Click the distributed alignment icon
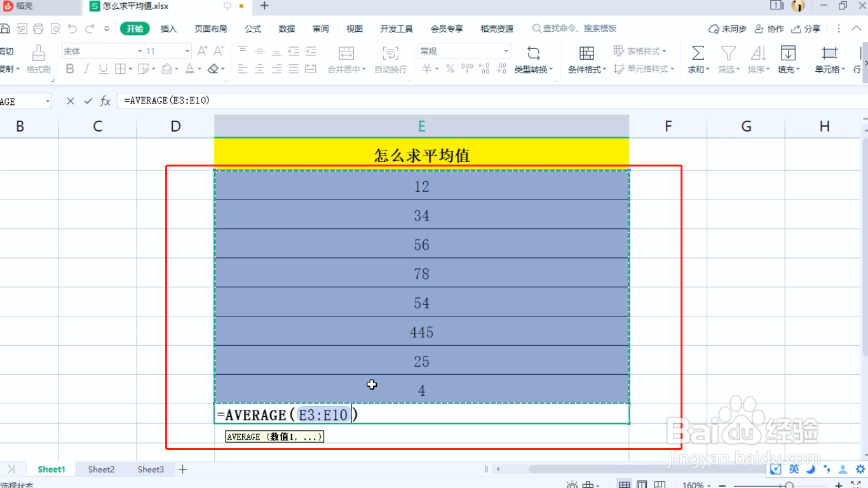 pyautogui.click(x=310, y=69)
